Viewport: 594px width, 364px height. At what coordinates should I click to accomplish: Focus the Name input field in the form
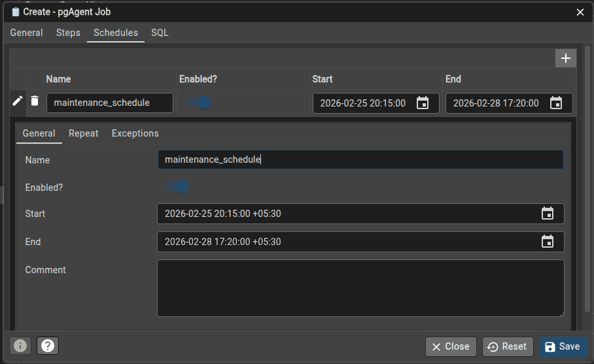360,159
